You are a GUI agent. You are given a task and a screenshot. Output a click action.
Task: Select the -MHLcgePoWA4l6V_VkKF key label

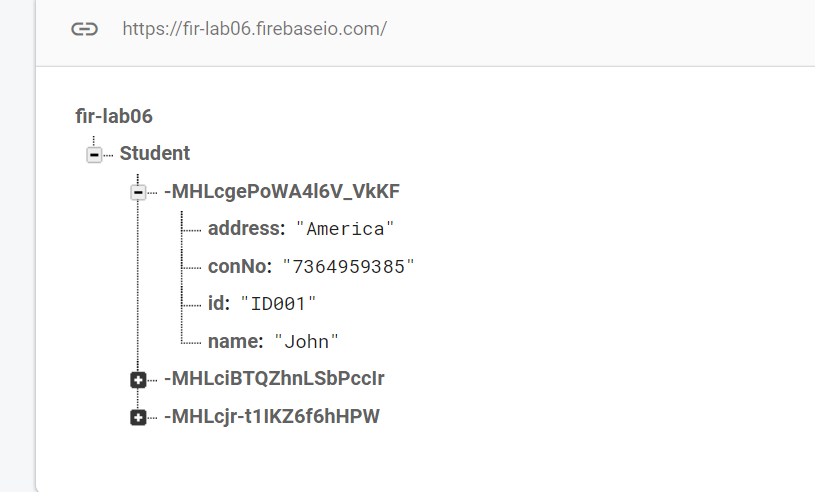[x=282, y=191]
